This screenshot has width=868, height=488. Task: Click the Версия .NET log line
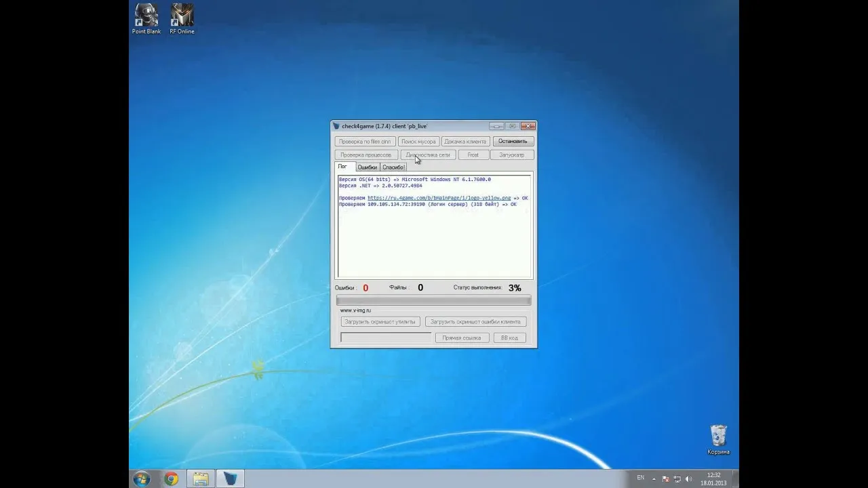tap(380, 186)
